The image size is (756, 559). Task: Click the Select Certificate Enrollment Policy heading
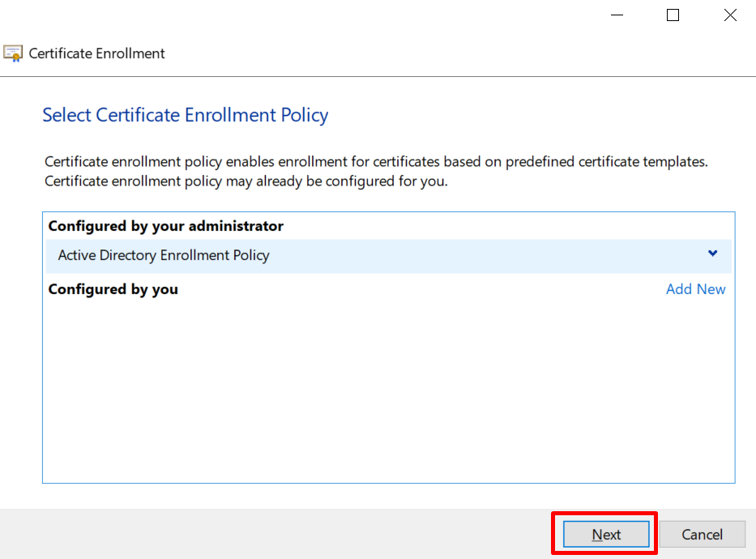[x=185, y=115]
